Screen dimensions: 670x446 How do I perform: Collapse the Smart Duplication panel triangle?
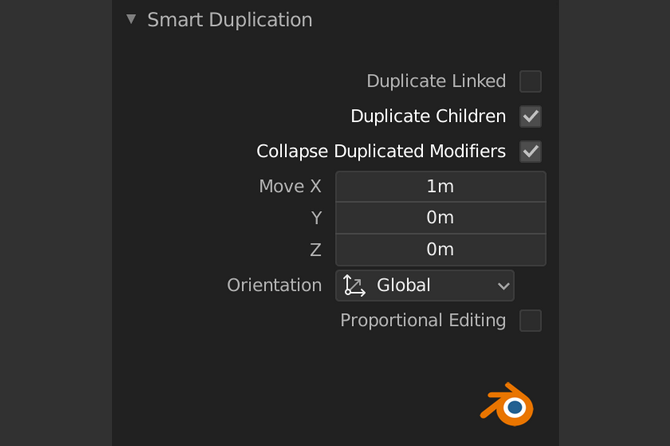point(131,19)
